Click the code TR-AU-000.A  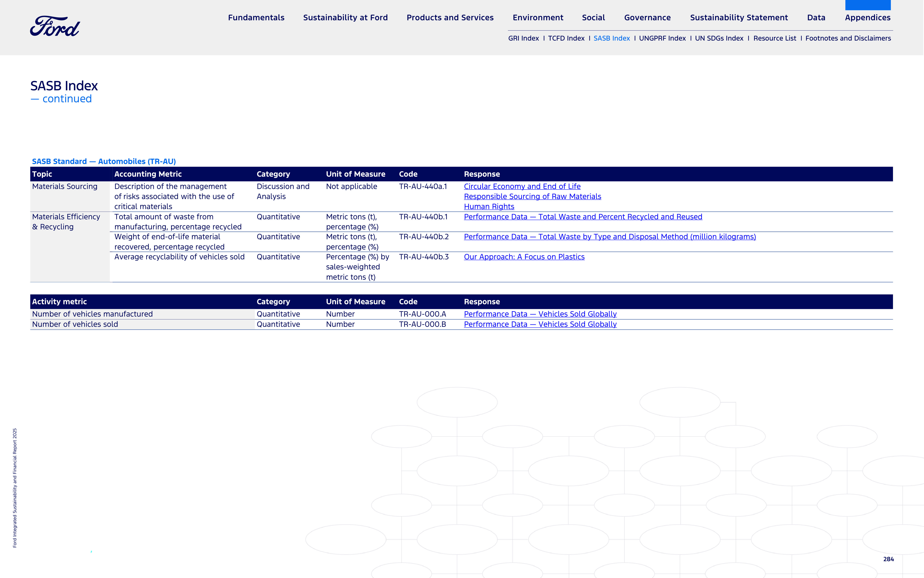click(423, 314)
